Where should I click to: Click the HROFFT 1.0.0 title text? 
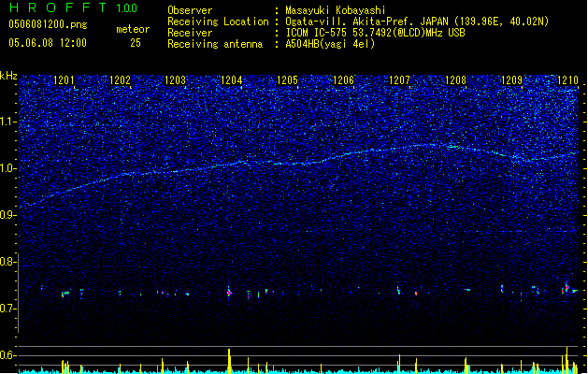click(73, 7)
